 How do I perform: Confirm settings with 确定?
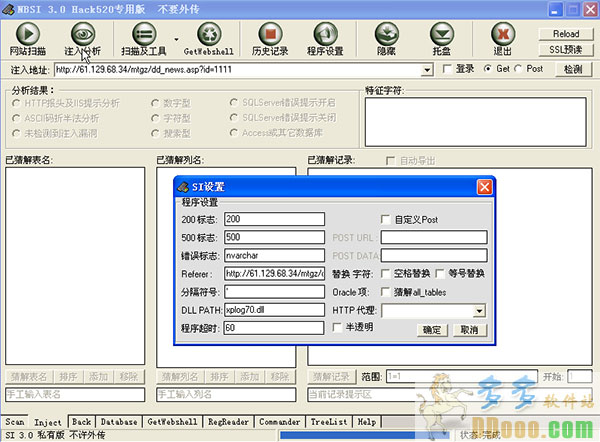click(x=432, y=330)
